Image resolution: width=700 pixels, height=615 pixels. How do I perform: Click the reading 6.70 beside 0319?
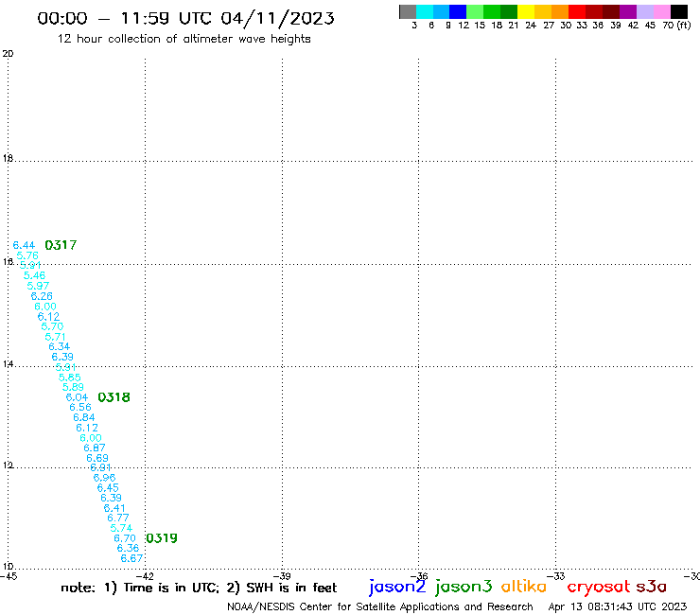125,538
